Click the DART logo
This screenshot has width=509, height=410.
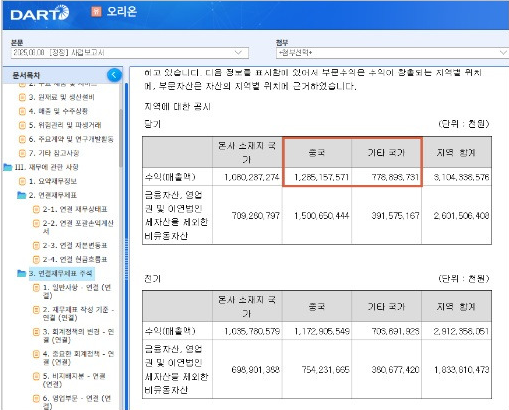coord(40,13)
